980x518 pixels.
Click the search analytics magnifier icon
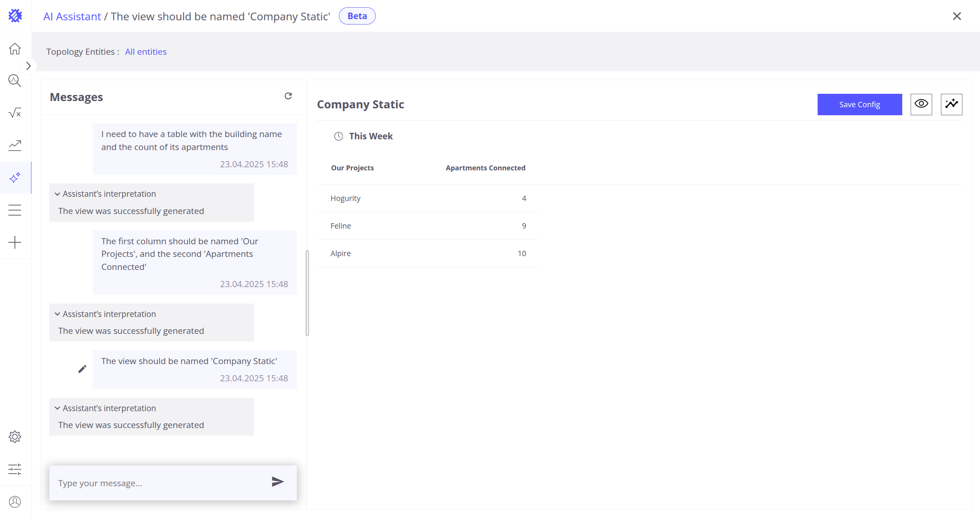pos(15,81)
